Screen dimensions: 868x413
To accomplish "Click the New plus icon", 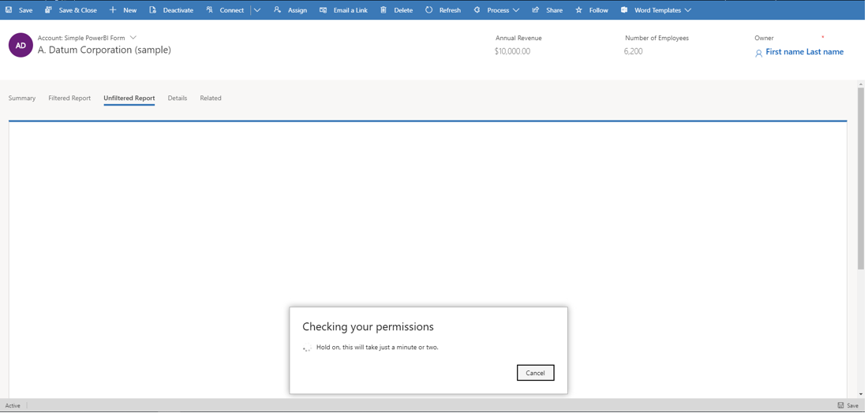I will (113, 10).
